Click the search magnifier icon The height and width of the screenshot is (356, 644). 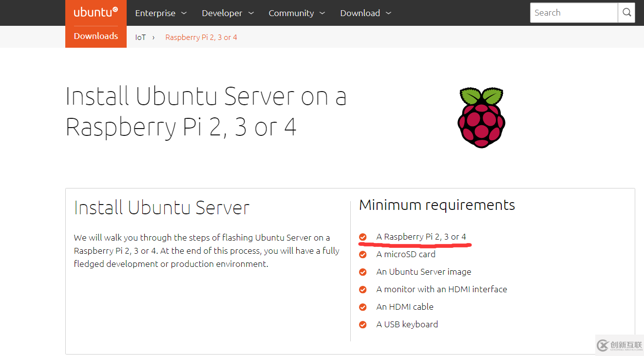pos(626,13)
